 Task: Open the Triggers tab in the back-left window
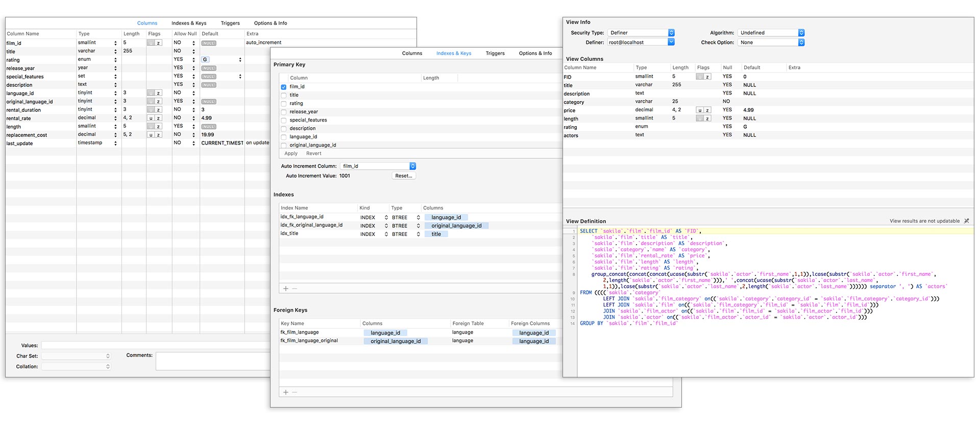[230, 23]
